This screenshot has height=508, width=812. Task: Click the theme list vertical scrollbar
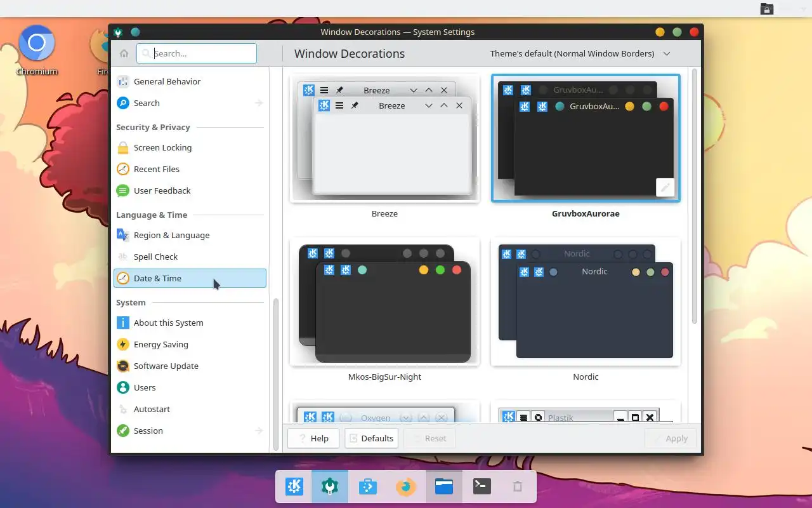tap(695, 196)
